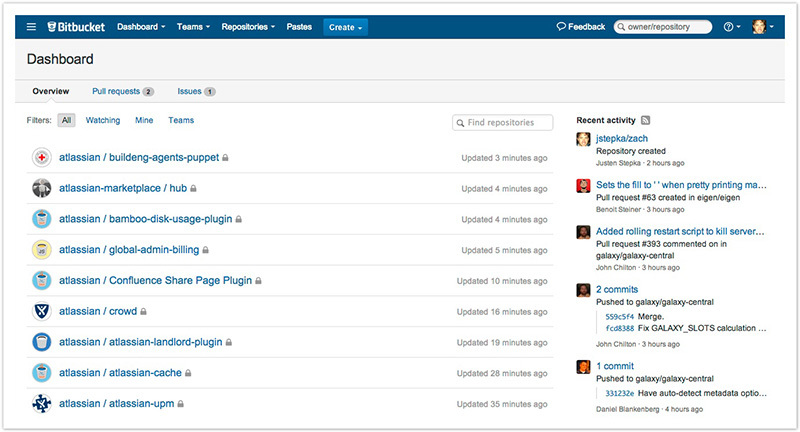Open the '2 commits' activity link

[x=617, y=289]
